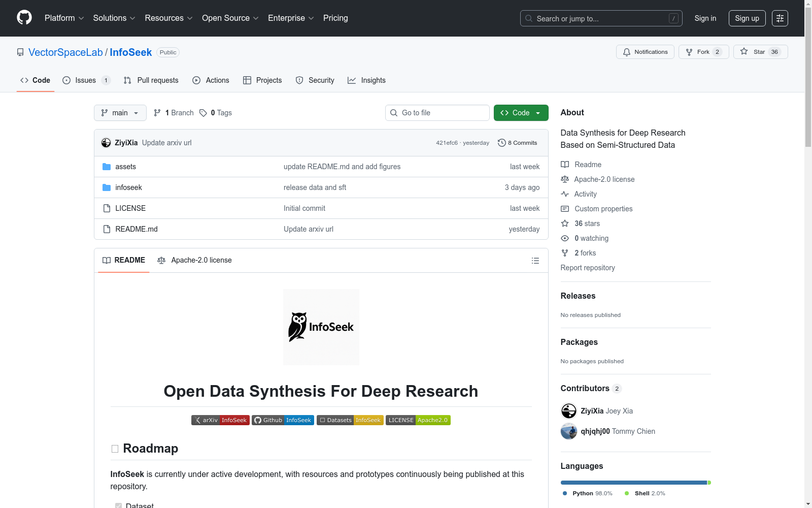This screenshot has width=812, height=508.
Task: Click the README.md file icon
Action: point(107,229)
